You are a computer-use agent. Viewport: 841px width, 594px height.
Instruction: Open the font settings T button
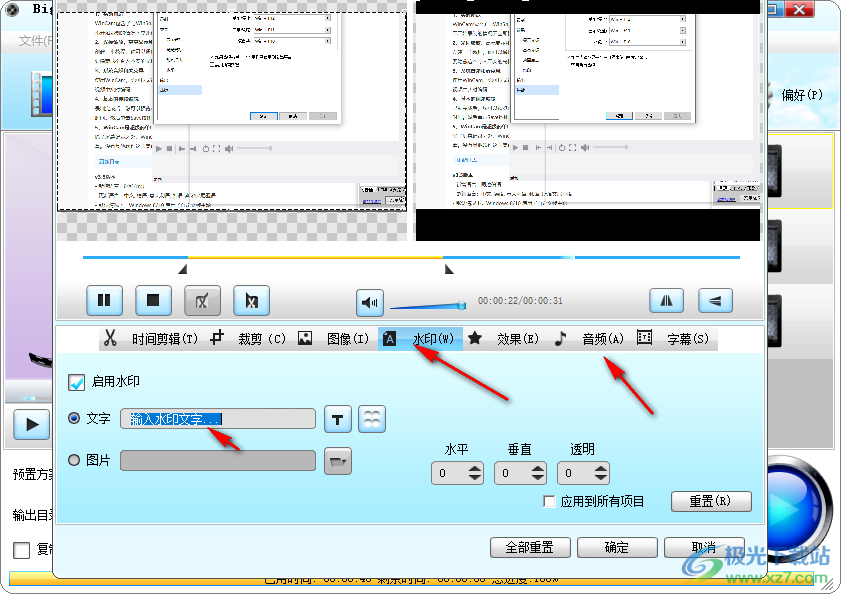pos(338,419)
